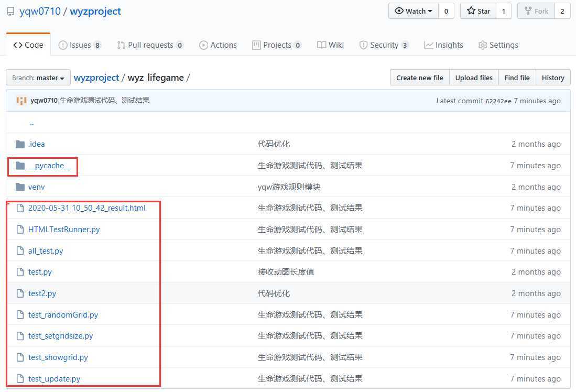The height and width of the screenshot is (392, 576).
Task: Click the file icon beside test2.py
Action: pos(20,293)
